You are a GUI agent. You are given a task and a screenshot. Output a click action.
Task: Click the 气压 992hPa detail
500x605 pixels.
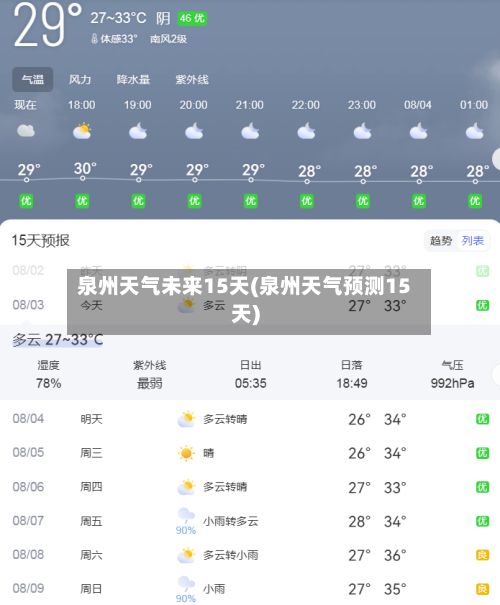click(x=453, y=374)
